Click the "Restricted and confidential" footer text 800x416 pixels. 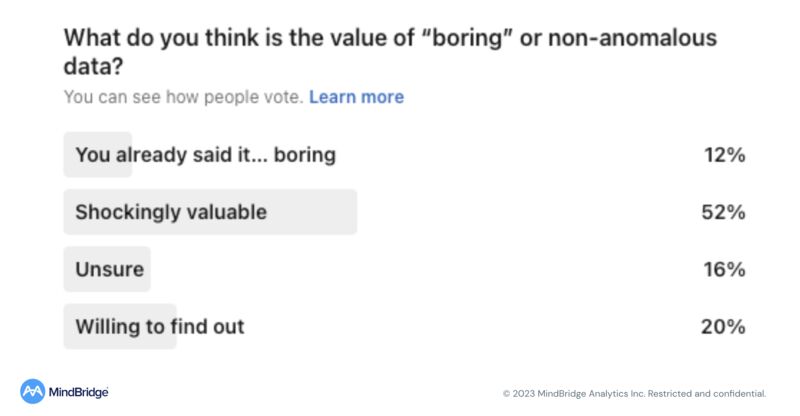[707, 394]
